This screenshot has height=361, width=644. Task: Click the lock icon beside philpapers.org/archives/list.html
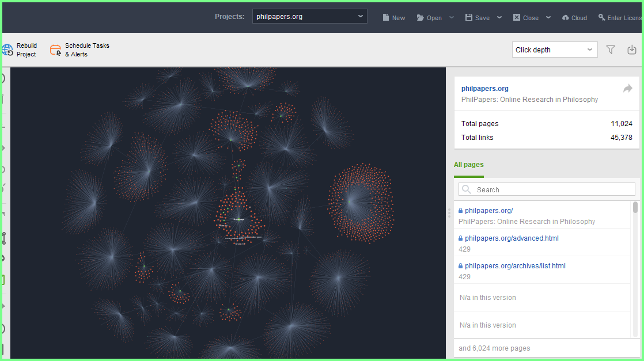click(460, 266)
